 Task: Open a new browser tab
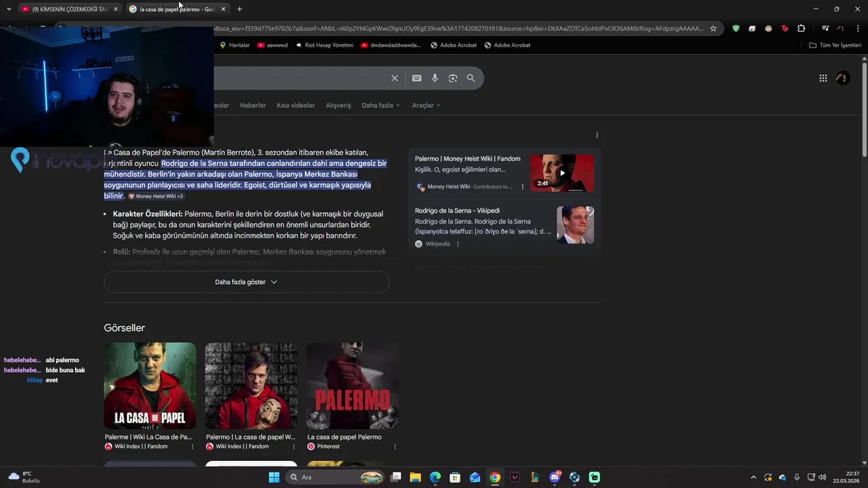[x=239, y=9]
